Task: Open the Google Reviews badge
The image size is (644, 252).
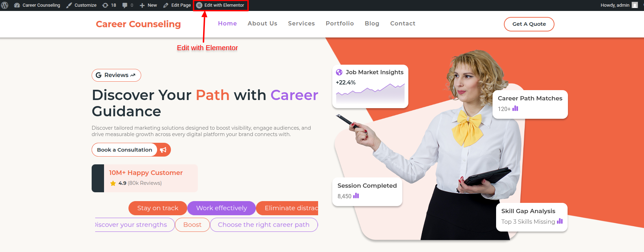Action: (116, 75)
